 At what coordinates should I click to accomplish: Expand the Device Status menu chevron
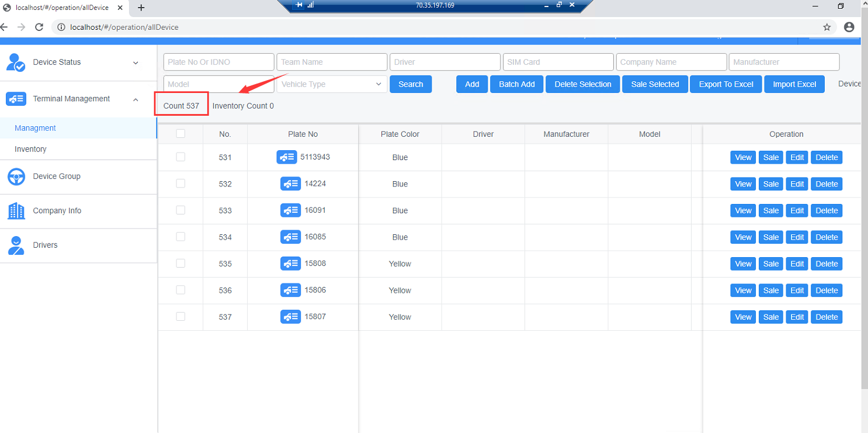(136, 63)
